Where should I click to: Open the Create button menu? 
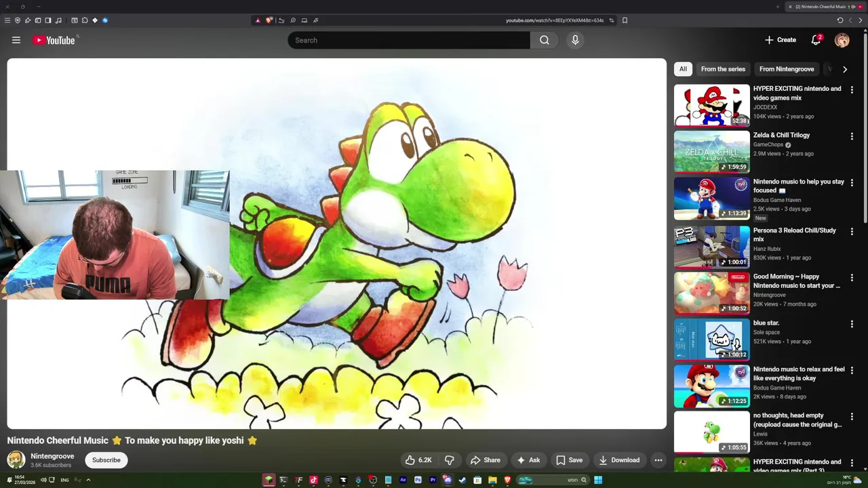point(781,40)
